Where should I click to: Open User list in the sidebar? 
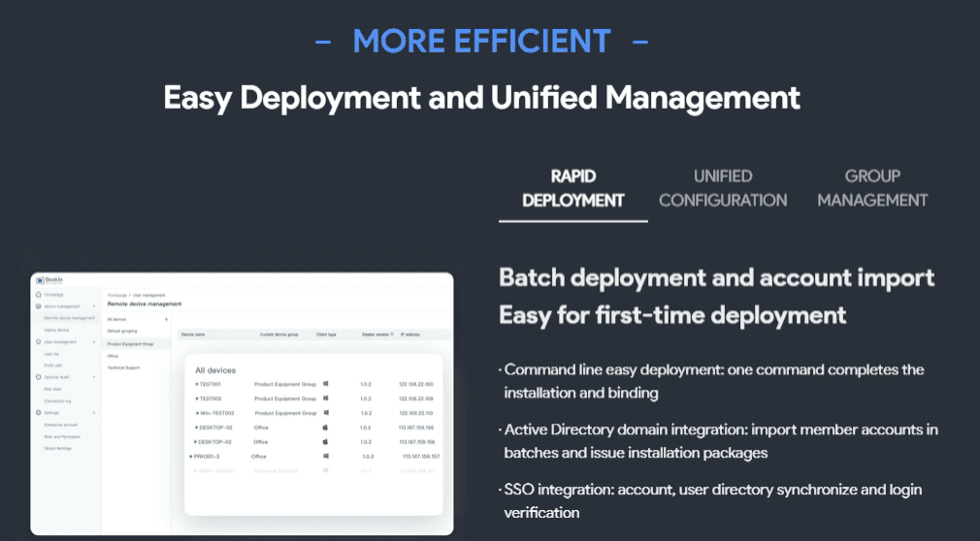click(x=51, y=354)
